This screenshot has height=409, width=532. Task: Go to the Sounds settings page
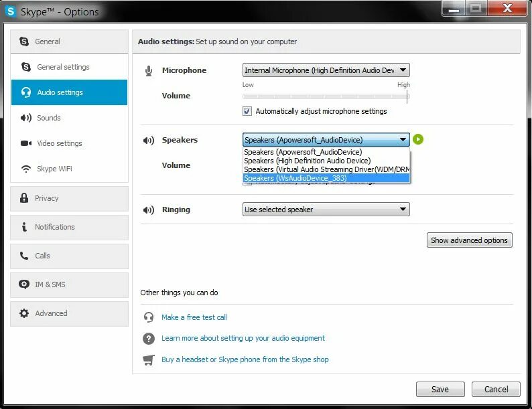(69, 118)
